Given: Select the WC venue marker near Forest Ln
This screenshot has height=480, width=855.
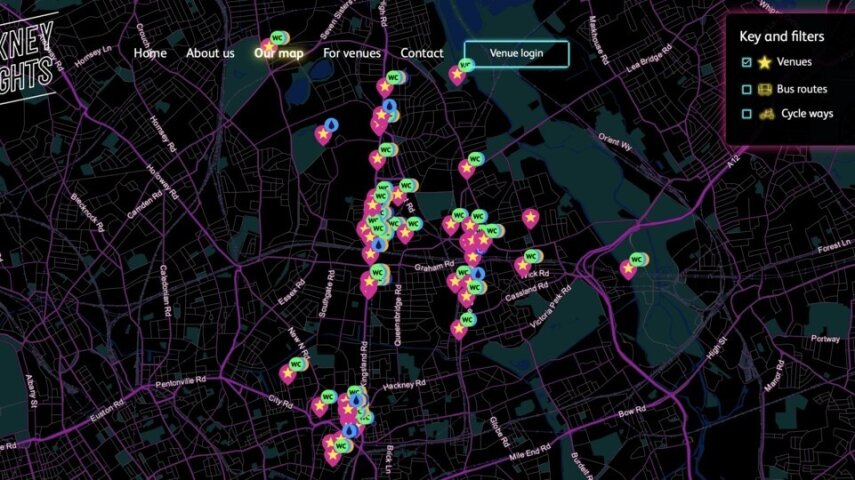Looking at the screenshot, I should [x=628, y=269].
